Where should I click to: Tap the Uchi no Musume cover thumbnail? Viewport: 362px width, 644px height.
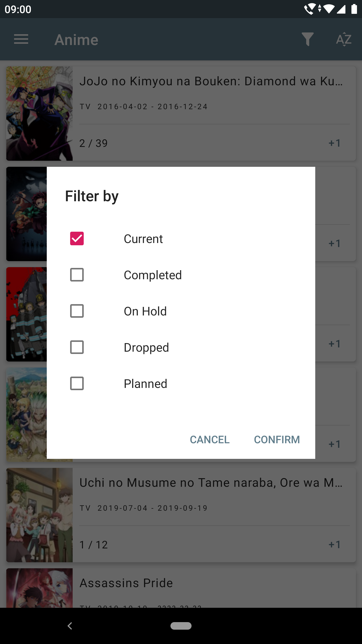pyautogui.click(x=39, y=515)
